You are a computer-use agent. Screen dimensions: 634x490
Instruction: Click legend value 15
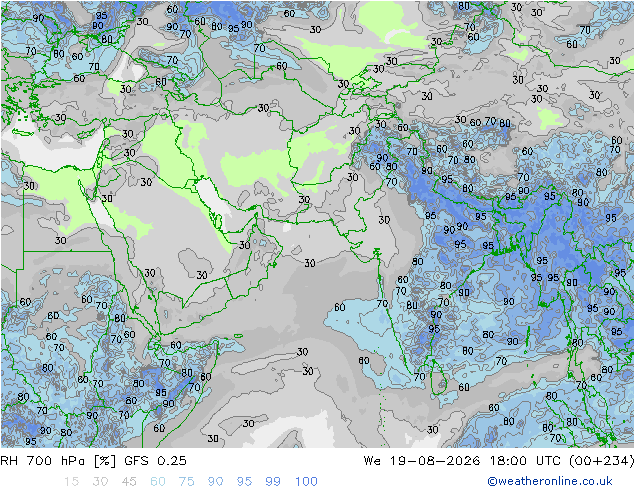click(x=71, y=482)
